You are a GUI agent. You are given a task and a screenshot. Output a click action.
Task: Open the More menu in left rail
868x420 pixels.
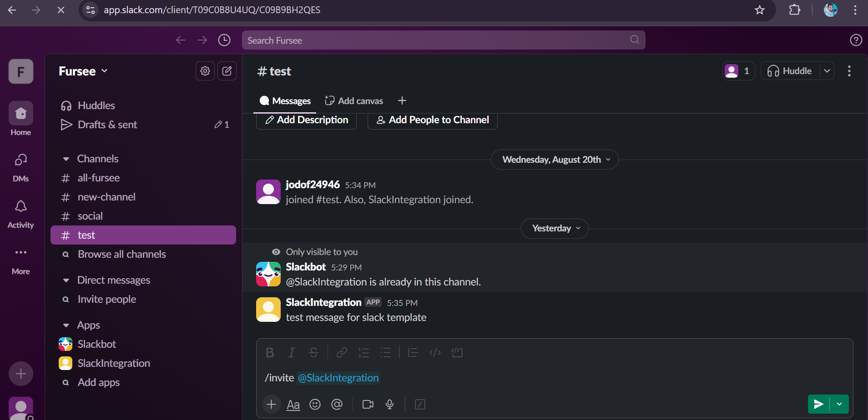[21, 260]
